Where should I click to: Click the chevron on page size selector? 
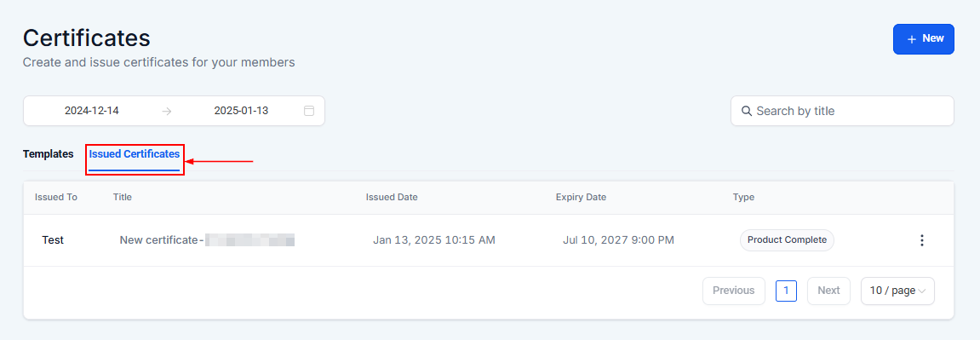tap(921, 291)
